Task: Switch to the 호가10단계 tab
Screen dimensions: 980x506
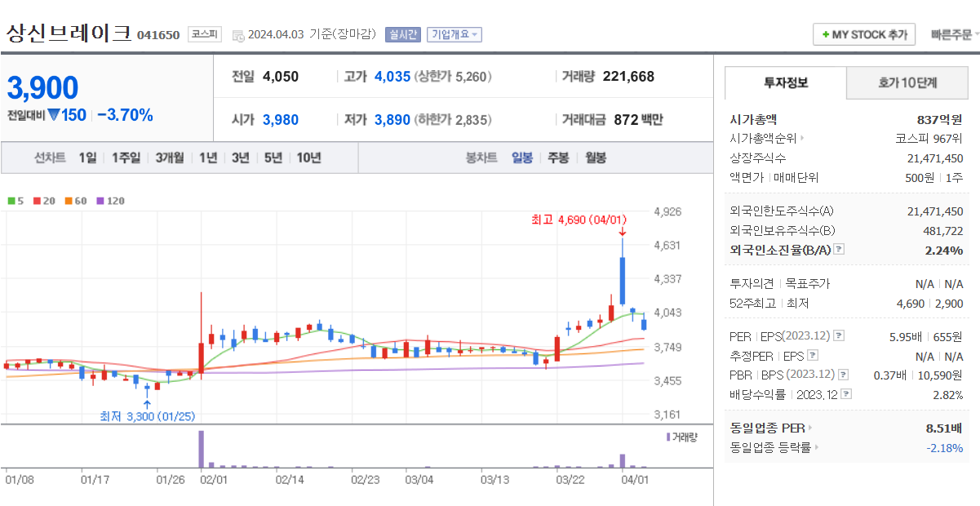Action: click(907, 82)
